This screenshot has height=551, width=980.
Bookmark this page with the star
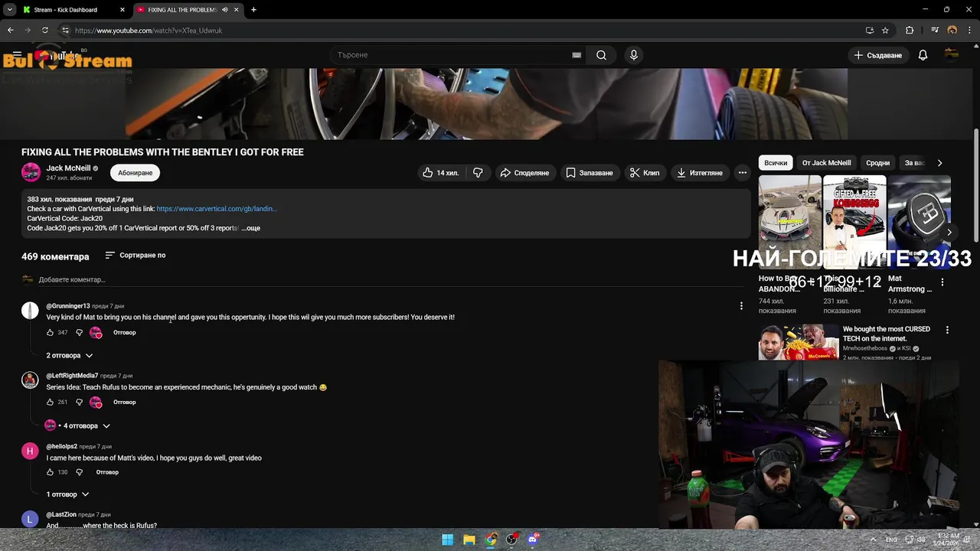click(885, 31)
